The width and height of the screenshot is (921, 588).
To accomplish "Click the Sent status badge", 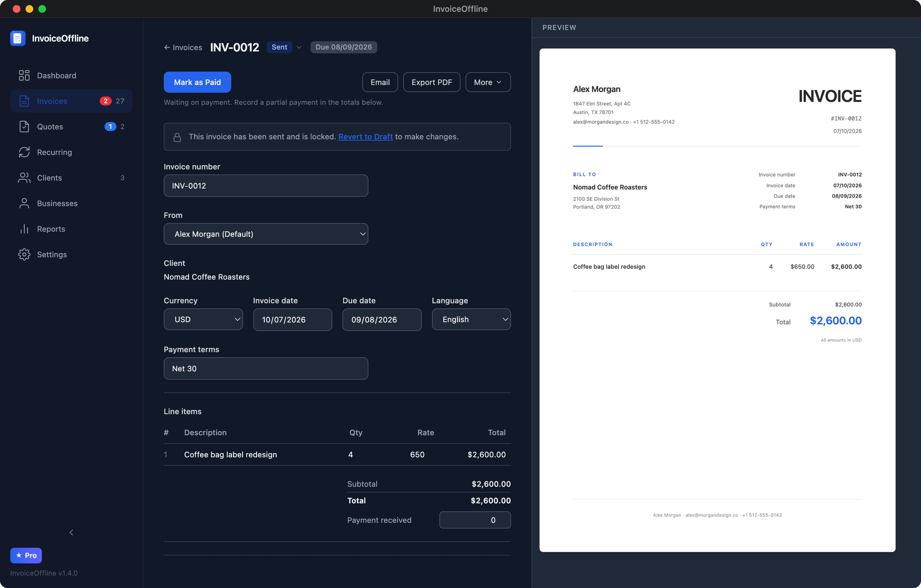I will pyautogui.click(x=280, y=47).
